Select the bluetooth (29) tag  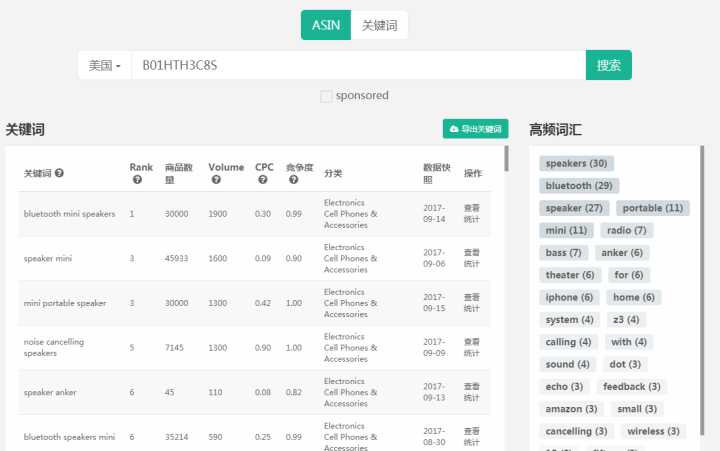coord(579,185)
